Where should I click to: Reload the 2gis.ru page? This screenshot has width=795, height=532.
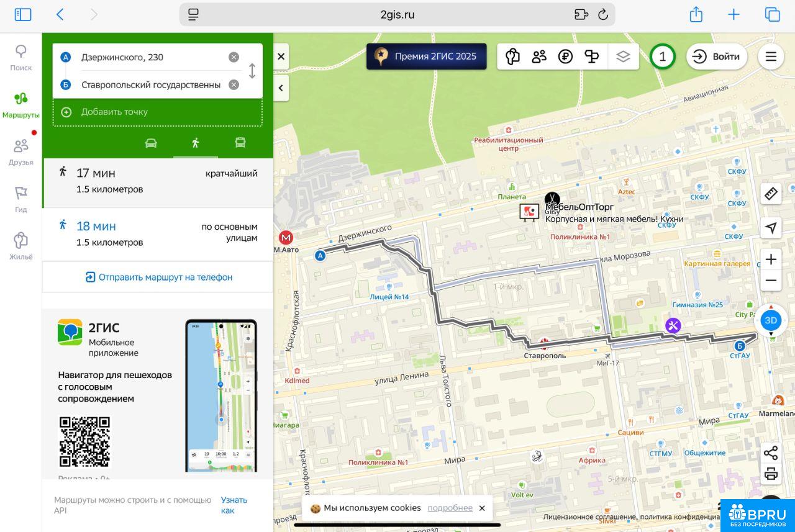point(602,14)
